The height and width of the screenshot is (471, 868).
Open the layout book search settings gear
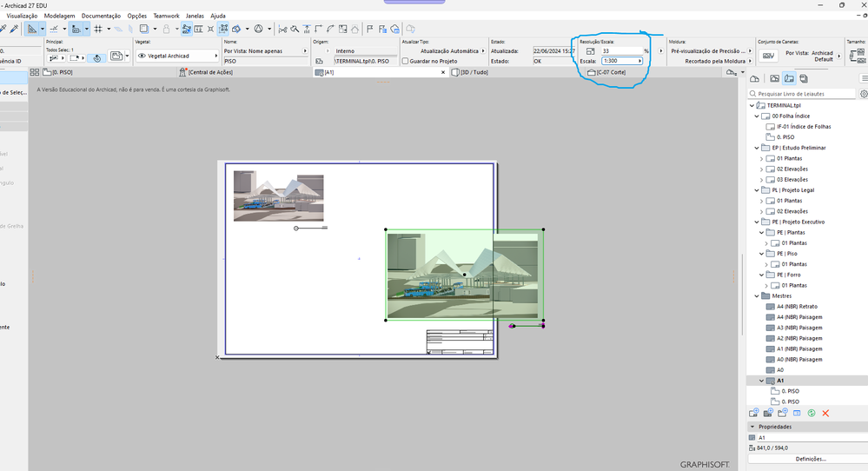tap(863, 93)
